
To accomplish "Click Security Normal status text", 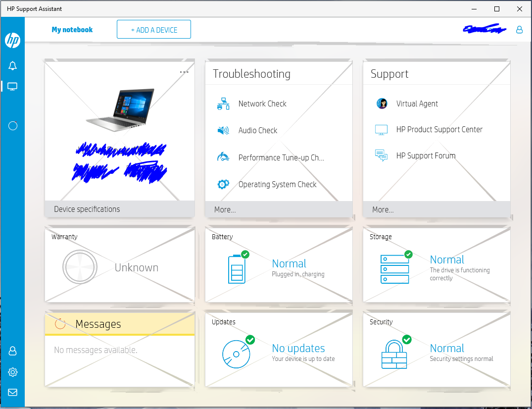I will [x=447, y=348].
